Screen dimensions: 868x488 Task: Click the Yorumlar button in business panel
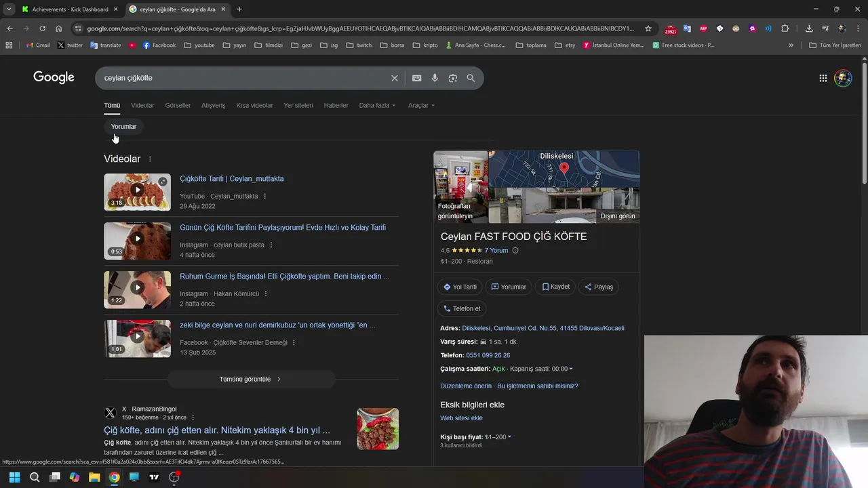pyautogui.click(x=509, y=287)
